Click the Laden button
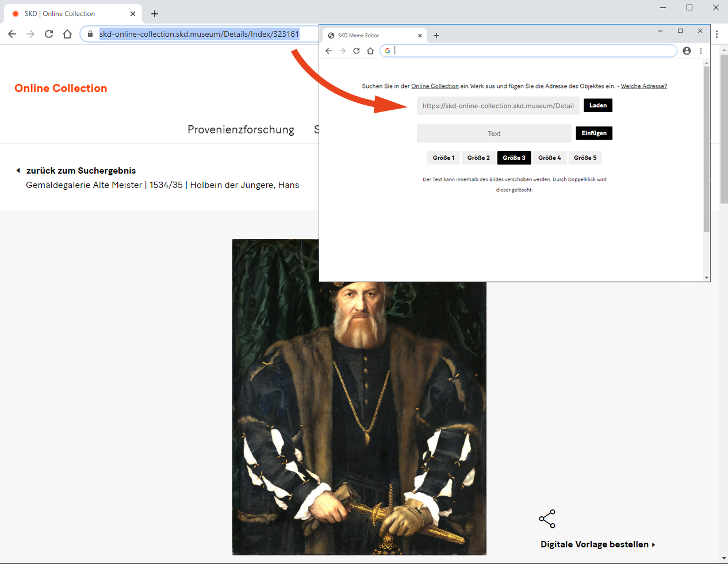 598,105
